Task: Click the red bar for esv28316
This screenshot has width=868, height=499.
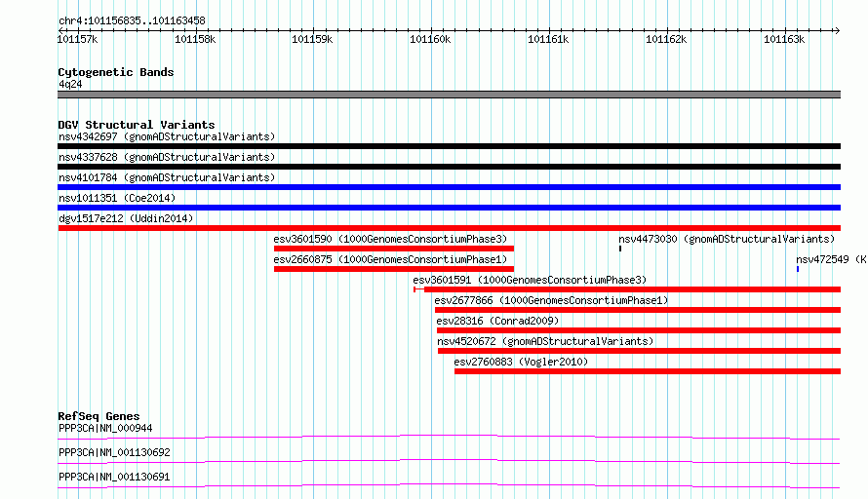Action: 639,330
